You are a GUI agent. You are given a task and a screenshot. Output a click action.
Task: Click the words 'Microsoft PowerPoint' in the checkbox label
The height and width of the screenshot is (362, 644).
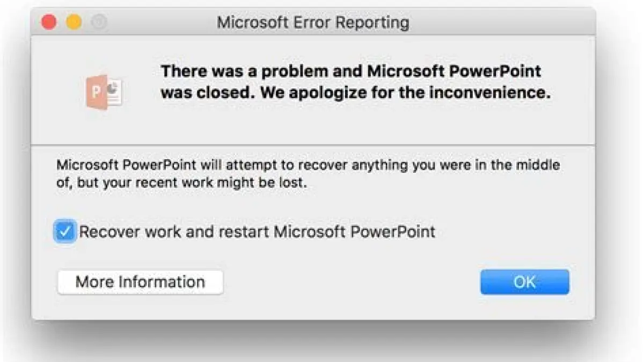click(x=354, y=232)
